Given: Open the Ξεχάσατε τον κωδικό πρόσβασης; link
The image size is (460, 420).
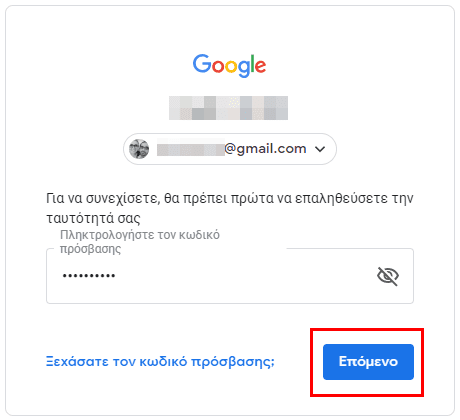Looking at the screenshot, I should (x=160, y=362).
